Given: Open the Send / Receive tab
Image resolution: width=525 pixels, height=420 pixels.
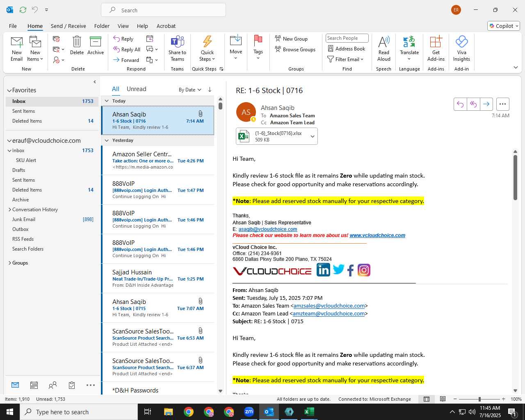Looking at the screenshot, I should click(x=68, y=26).
